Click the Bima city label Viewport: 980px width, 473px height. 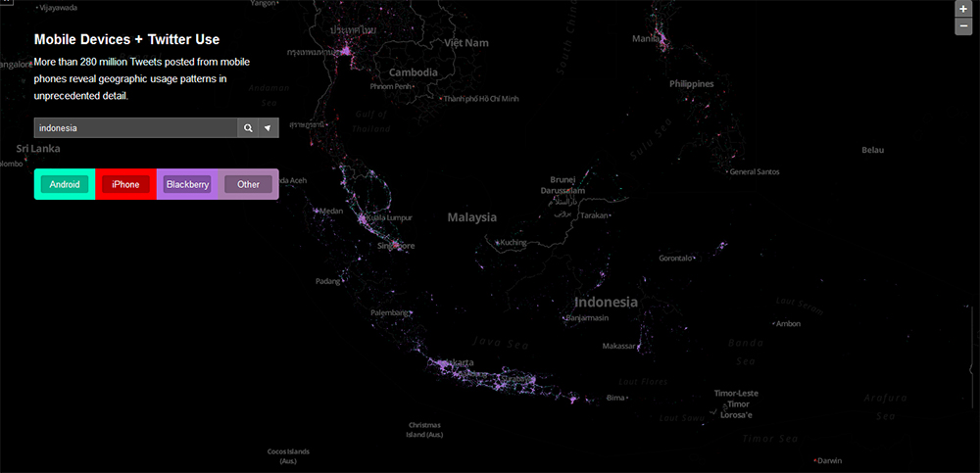pyautogui.click(x=615, y=398)
